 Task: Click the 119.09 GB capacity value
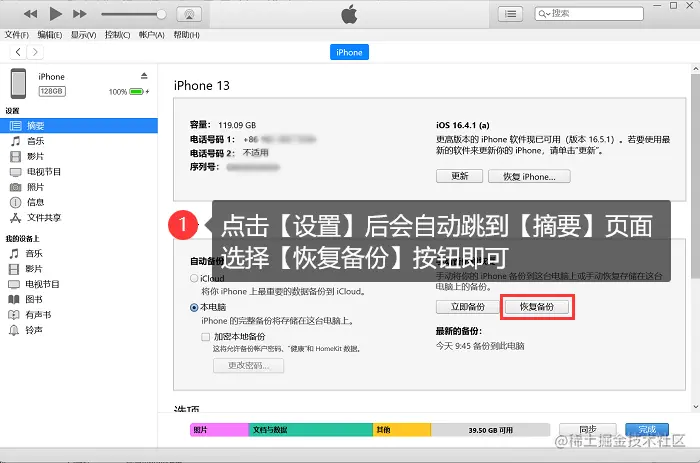click(237, 125)
